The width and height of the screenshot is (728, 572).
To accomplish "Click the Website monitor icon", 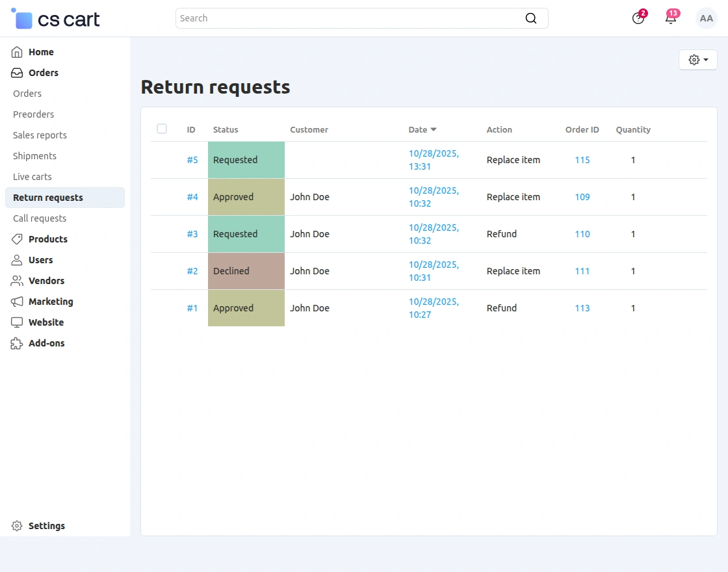I will (17, 322).
